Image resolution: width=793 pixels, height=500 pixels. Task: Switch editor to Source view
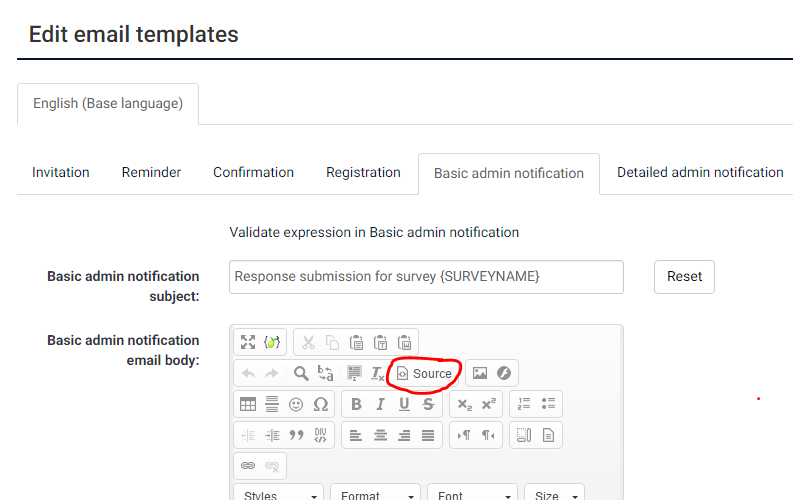[x=425, y=373]
